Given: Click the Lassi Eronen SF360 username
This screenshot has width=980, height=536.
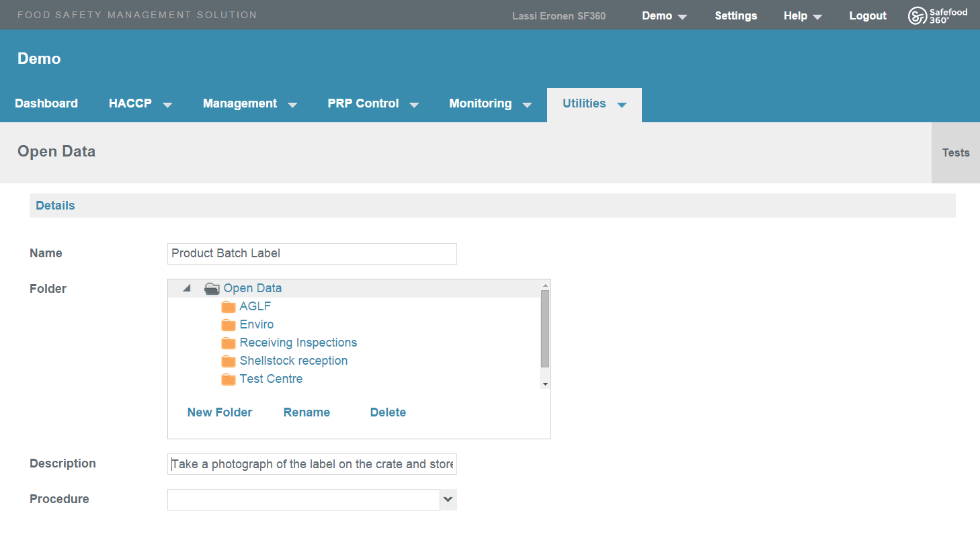Looking at the screenshot, I should click(x=559, y=16).
